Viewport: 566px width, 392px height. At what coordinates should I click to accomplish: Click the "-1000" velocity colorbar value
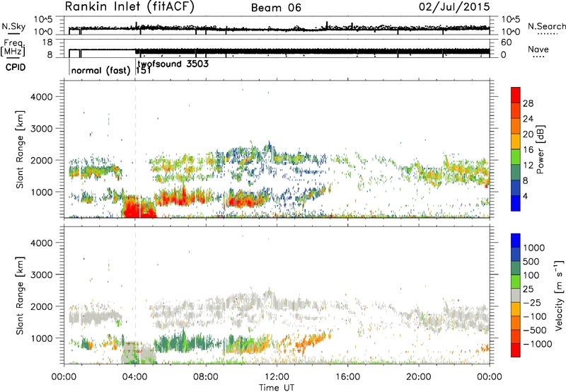pyautogui.click(x=537, y=344)
